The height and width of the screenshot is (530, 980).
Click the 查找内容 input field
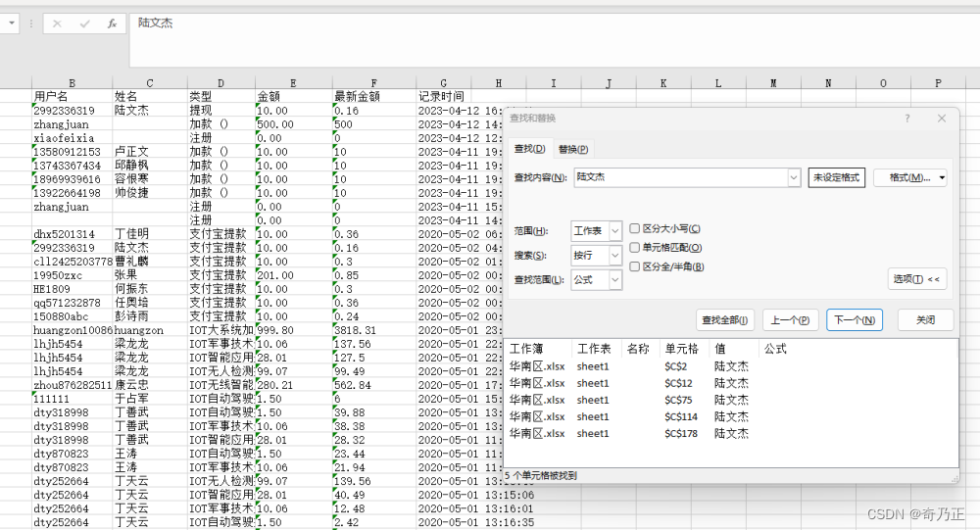tap(681, 177)
